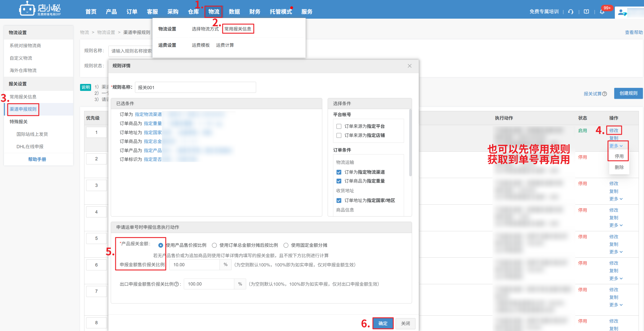Open the 物流 top navigation menu

click(x=214, y=12)
